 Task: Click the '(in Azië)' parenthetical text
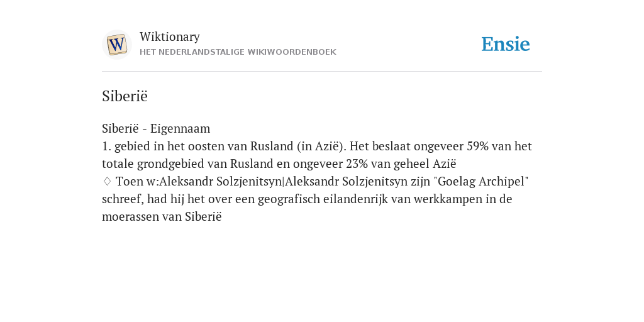pos(321,146)
